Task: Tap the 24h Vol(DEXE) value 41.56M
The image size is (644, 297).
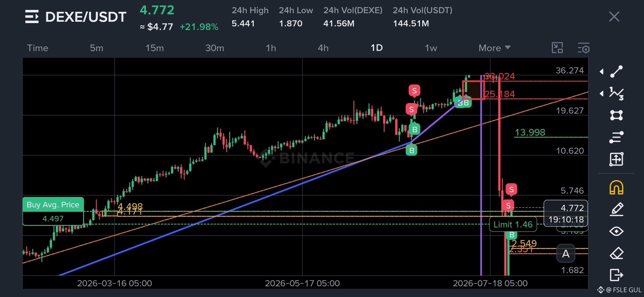Action: (339, 23)
